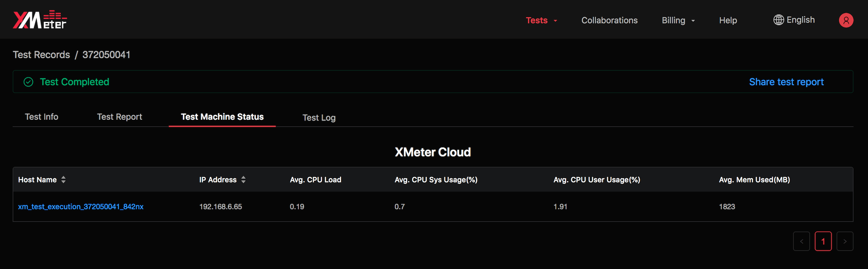868x269 pixels.
Task: Expand the Billing dropdown menu
Action: 678,21
